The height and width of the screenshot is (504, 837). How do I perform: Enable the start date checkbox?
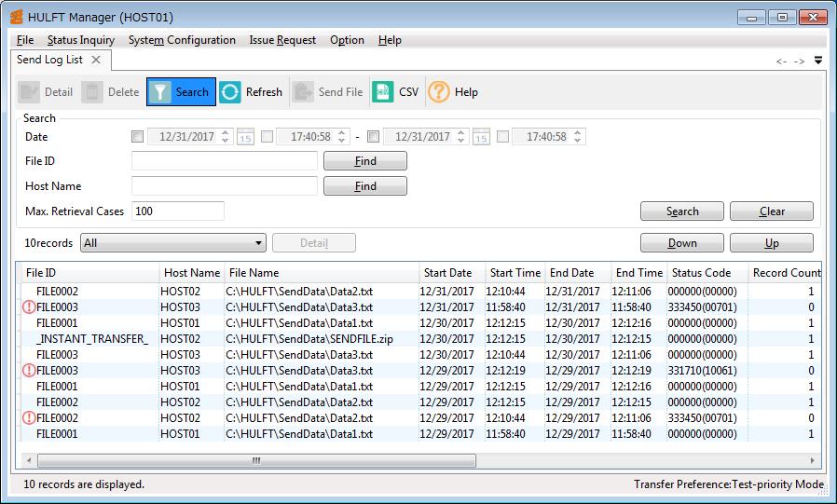(x=137, y=137)
